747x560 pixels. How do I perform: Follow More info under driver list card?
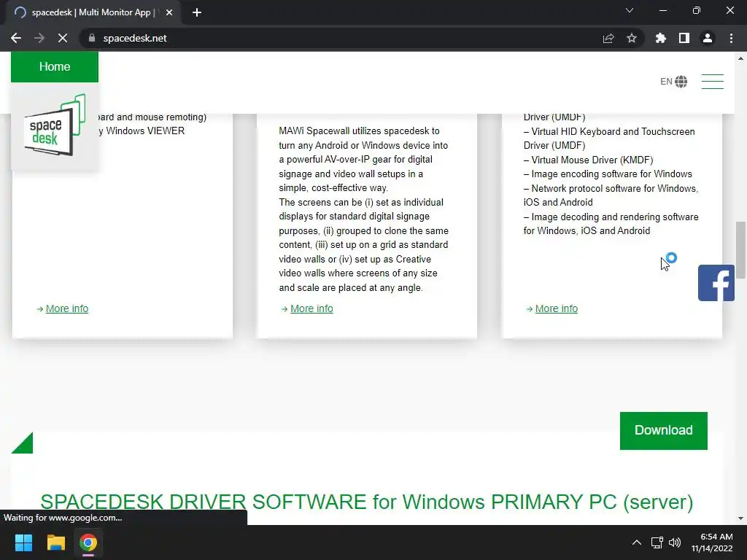point(557,308)
